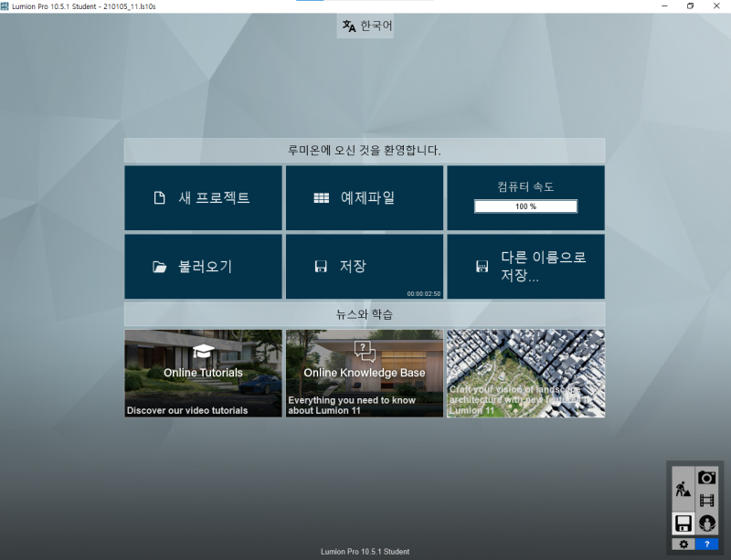This screenshot has height=560, width=731.
Task: Open the landscape architecture news thumbnail
Action: (x=526, y=374)
